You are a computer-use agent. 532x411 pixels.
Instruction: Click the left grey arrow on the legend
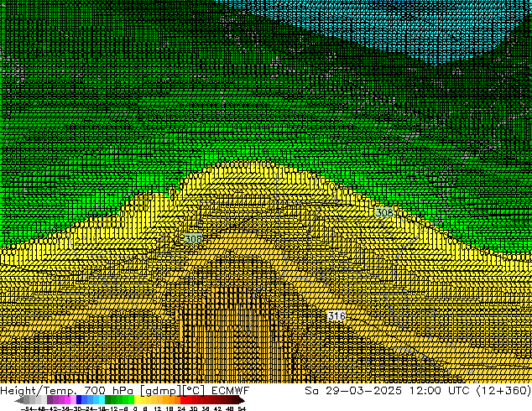[19, 400]
